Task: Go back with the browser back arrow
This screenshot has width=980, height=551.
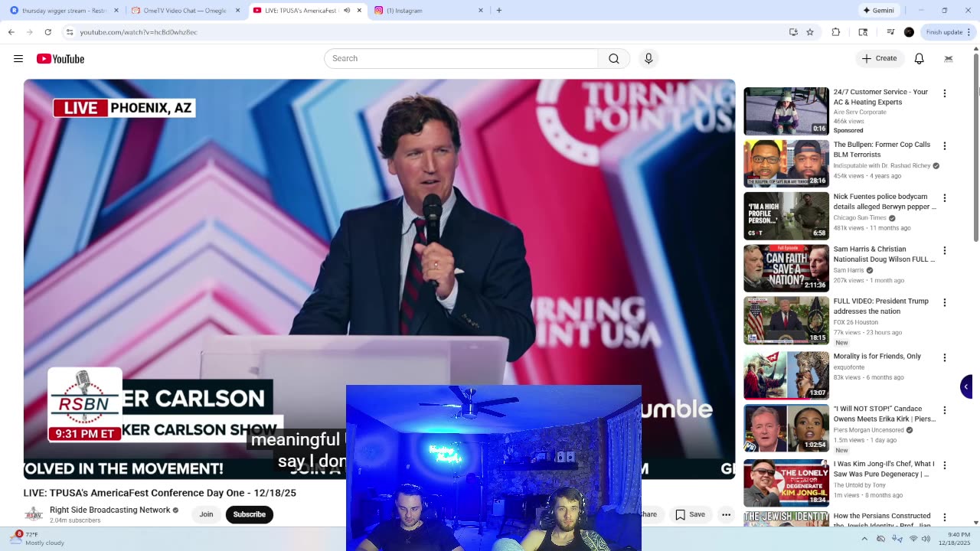Action: point(11,32)
